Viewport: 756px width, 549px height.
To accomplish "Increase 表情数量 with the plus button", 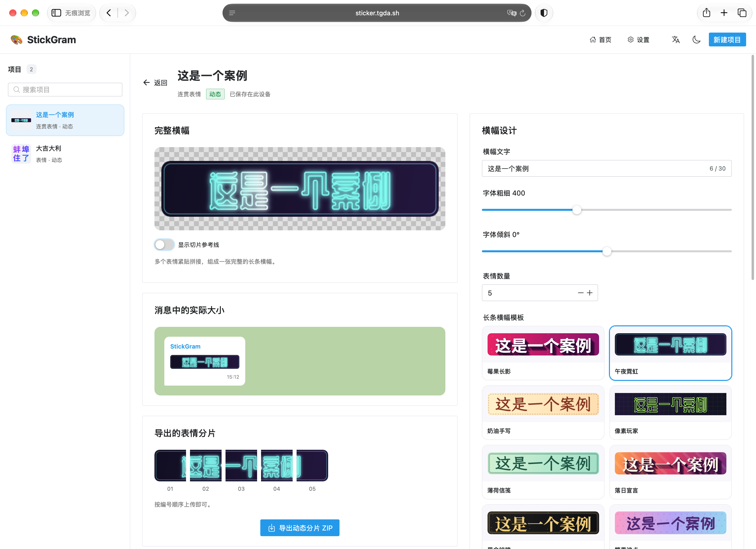I will point(590,293).
